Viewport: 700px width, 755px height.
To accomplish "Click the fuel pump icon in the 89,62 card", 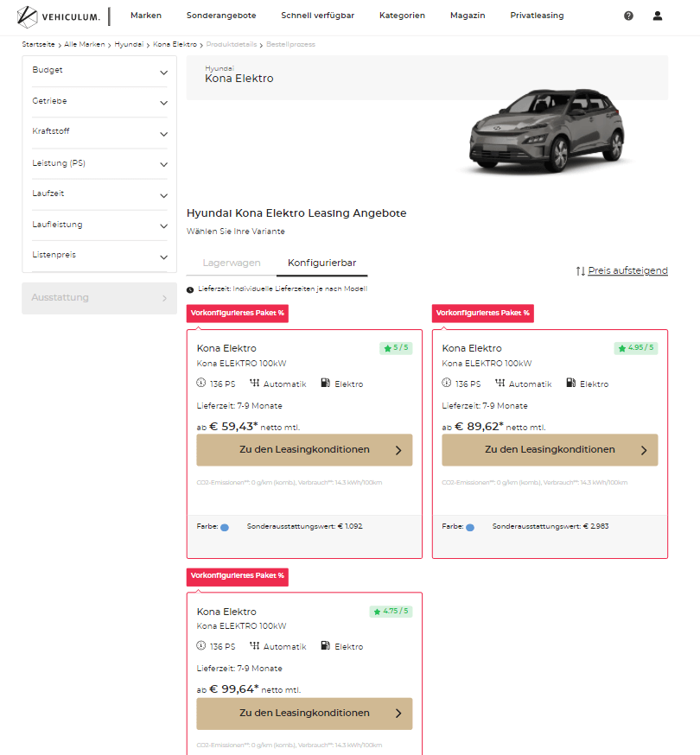I will (571, 383).
